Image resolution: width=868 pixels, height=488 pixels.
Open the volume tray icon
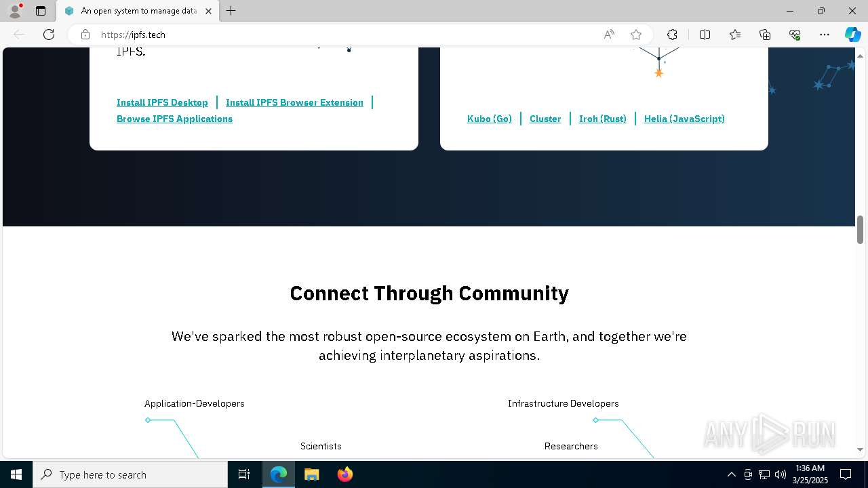[x=781, y=474]
